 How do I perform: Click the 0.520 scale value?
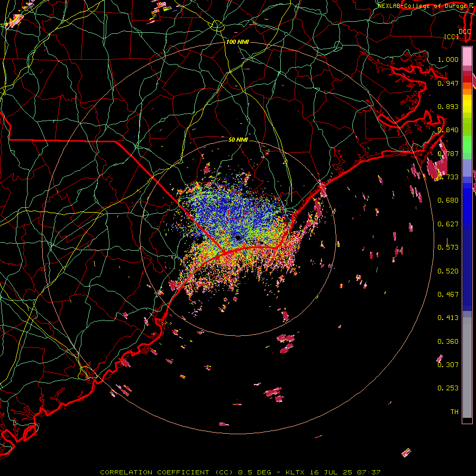[448, 271]
